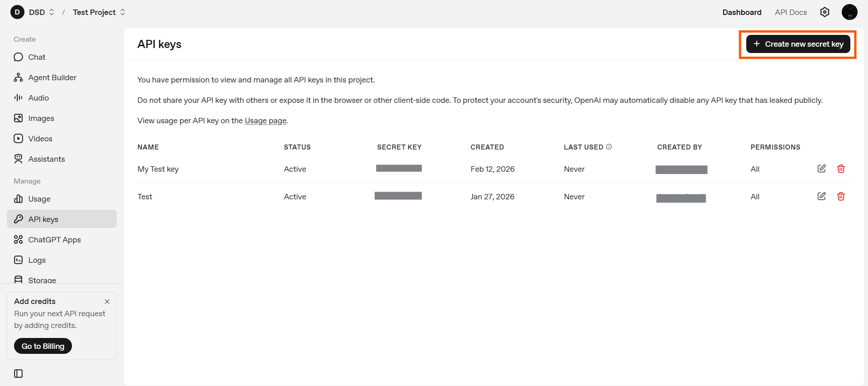868x386 pixels.
Task: Create a new secret key
Action: click(x=798, y=44)
